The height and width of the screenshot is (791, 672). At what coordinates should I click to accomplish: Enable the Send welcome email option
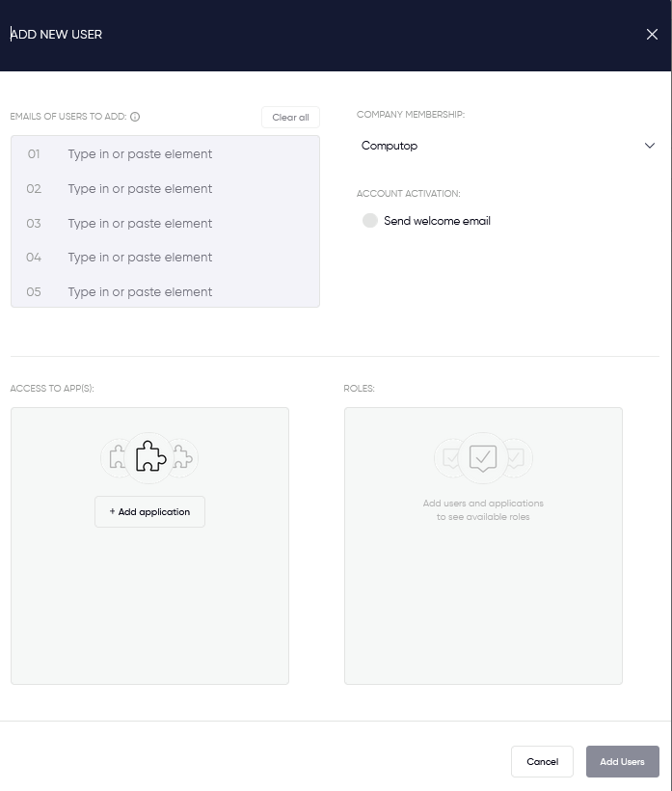[x=370, y=221]
